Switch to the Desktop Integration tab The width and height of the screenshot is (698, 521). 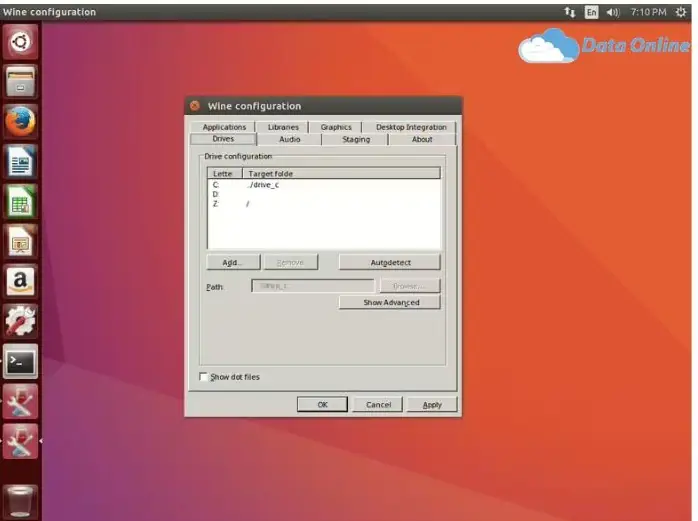click(x=411, y=127)
